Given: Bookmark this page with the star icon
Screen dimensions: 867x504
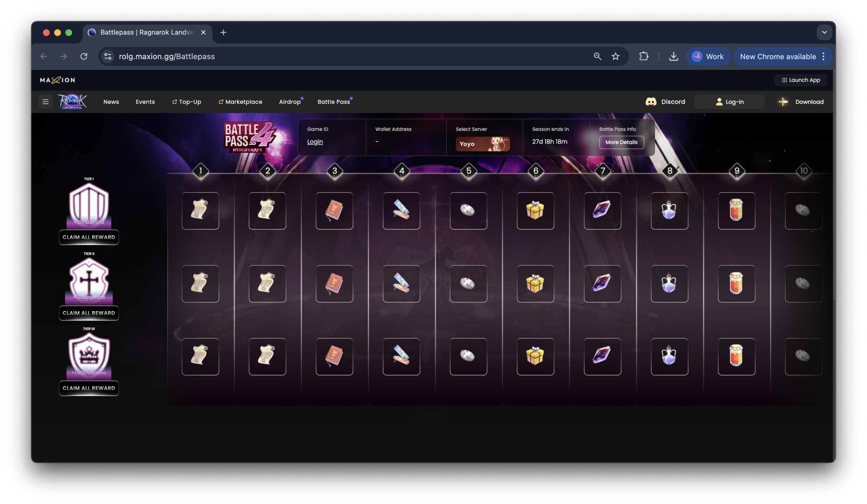Looking at the screenshot, I should (615, 57).
